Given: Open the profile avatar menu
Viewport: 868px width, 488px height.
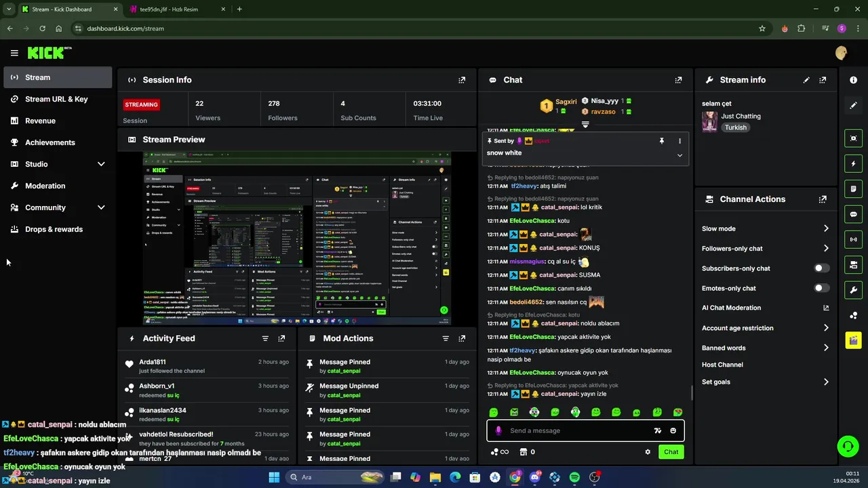Looking at the screenshot, I should pyautogui.click(x=842, y=53).
